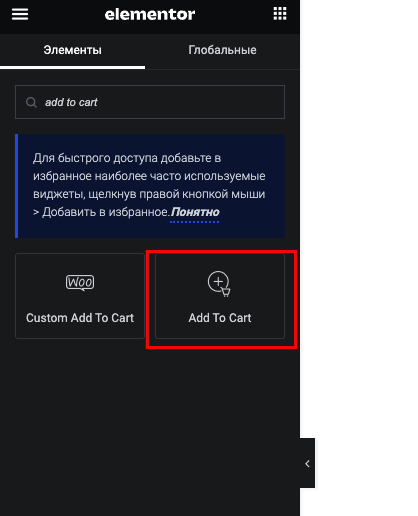This screenshot has height=516, width=418.
Task: Click the elementor logo text
Action: pyautogui.click(x=150, y=14)
